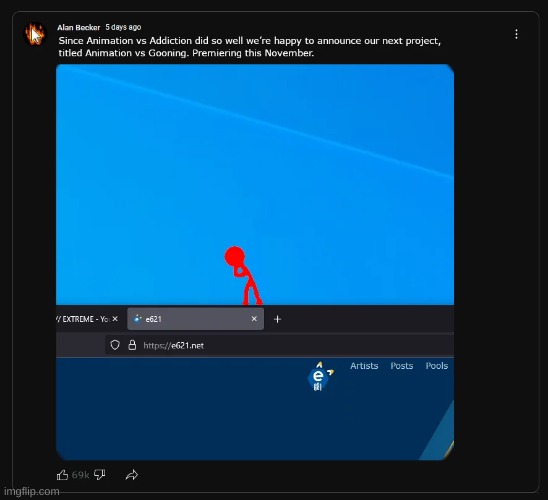Like the post with thumbs up

click(63, 475)
